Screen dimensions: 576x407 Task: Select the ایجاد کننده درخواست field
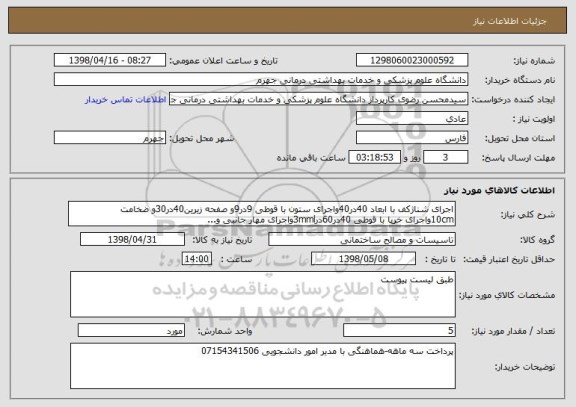pos(318,99)
